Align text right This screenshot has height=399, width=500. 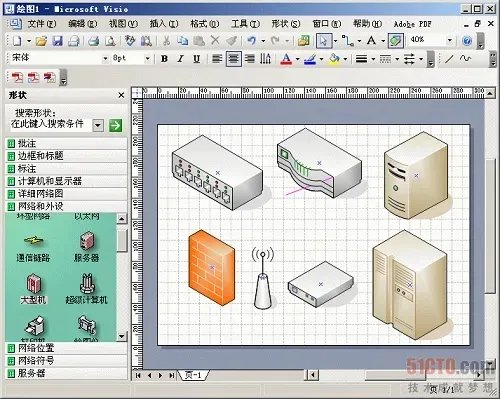[x=250, y=59]
